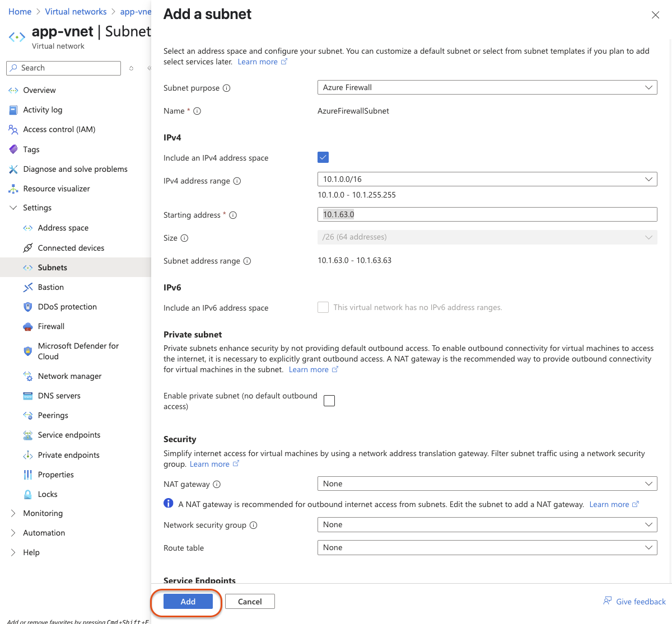
Task: Uncheck Include an IPv4 address space
Action: 323,157
